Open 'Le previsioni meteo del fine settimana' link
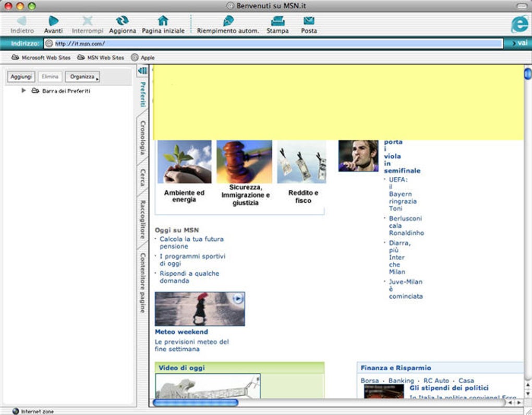This screenshot has height=415, width=532. click(x=192, y=345)
